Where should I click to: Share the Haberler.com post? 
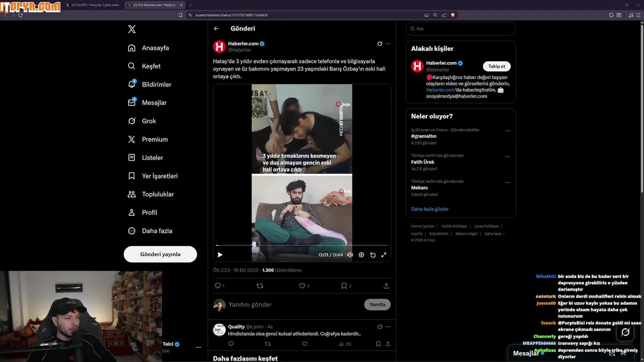pos(386,286)
